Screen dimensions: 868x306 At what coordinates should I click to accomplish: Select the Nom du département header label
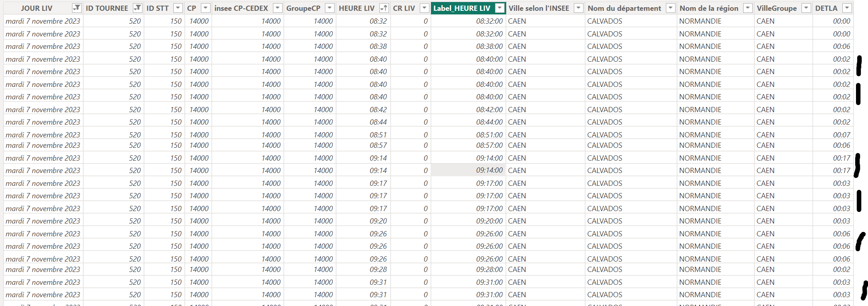click(624, 8)
